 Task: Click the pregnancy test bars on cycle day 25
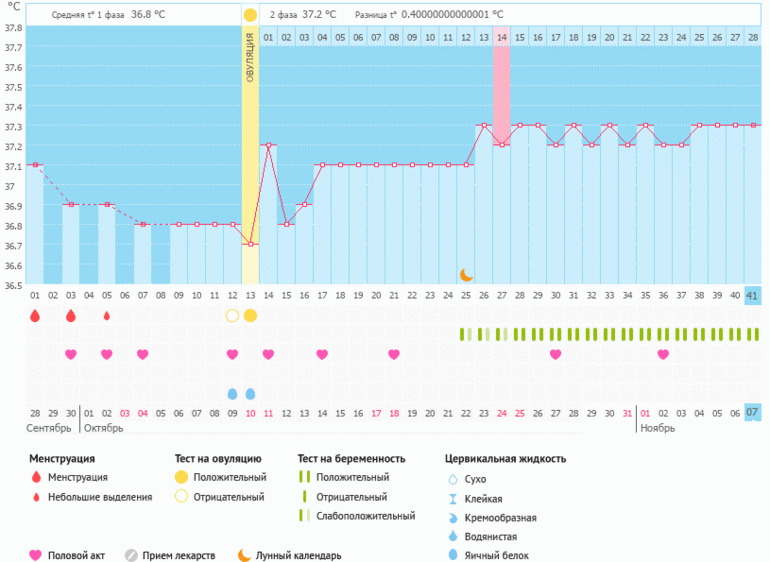[466, 334]
